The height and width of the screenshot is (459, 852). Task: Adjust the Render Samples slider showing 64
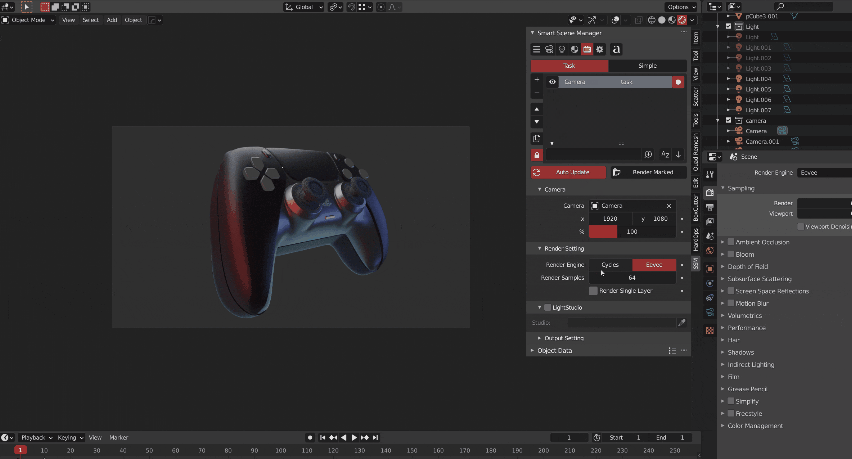click(x=632, y=278)
